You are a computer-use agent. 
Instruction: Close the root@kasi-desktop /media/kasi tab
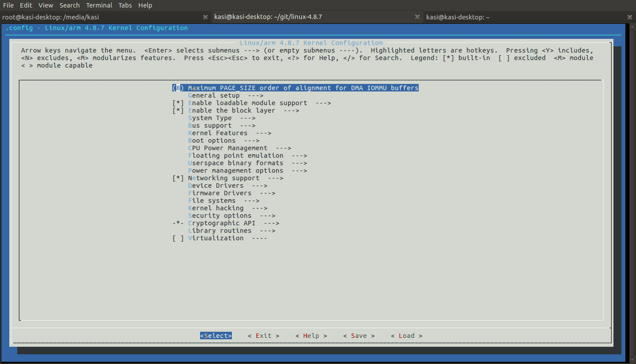tap(205, 17)
